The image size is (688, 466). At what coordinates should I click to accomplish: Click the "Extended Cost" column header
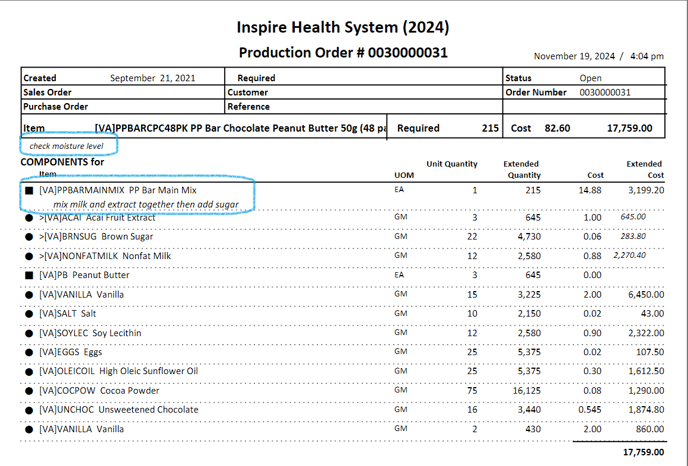(645, 169)
